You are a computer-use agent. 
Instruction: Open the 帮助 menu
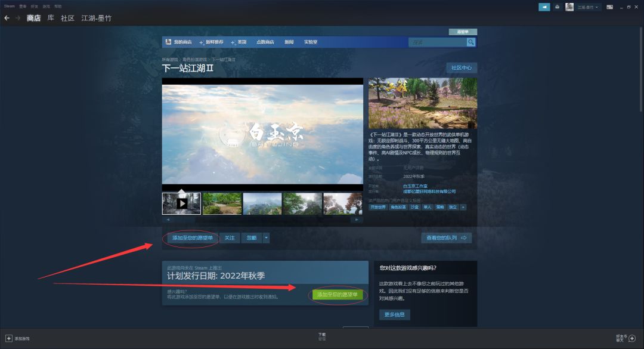point(58,6)
